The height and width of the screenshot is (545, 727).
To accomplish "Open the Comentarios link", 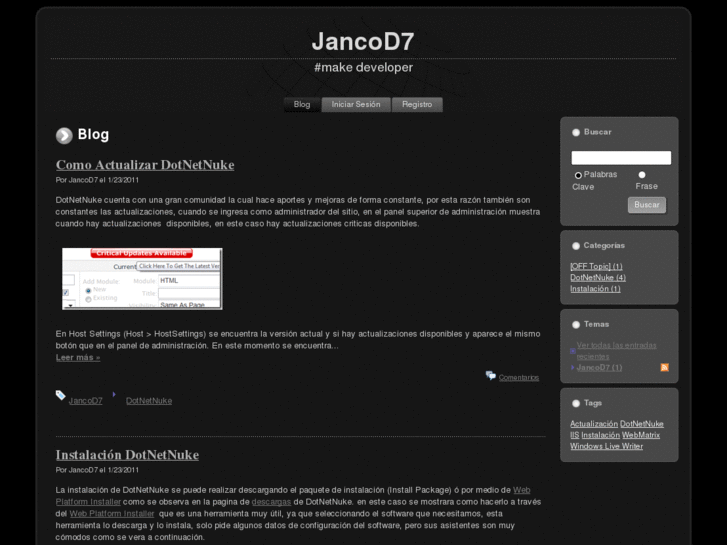I will [519, 378].
